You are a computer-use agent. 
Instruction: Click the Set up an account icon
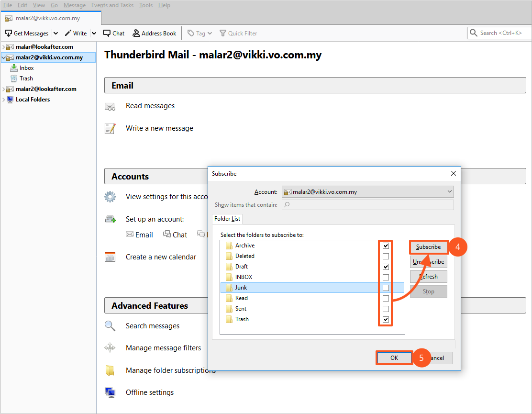[x=110, y=219]
